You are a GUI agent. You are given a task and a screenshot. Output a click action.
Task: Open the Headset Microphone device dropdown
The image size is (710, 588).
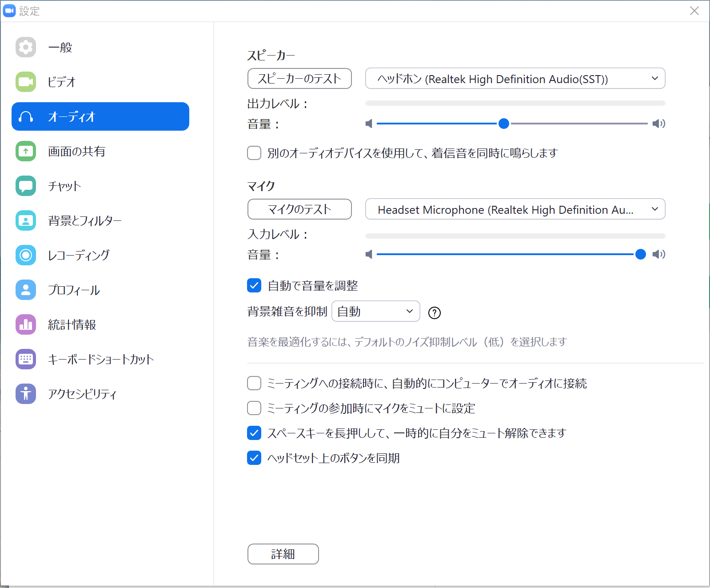tap(515, 209)
